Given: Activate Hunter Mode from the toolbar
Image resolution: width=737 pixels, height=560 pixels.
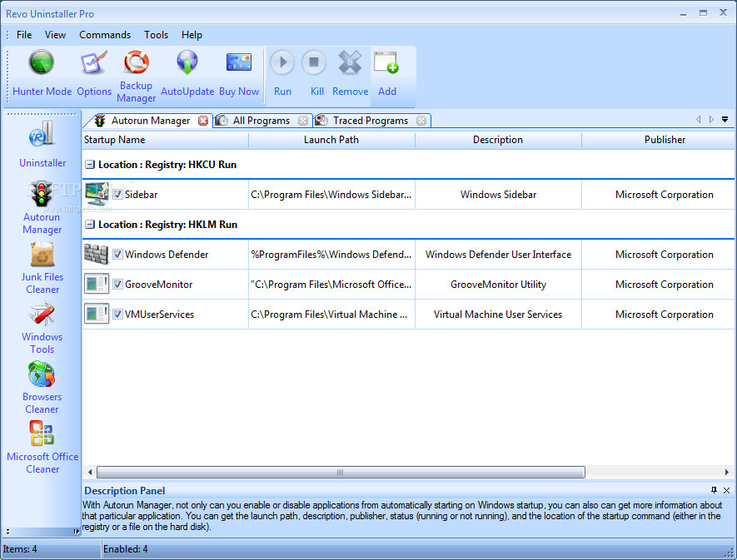Looking at the screenshot, I should click(42, 73).
